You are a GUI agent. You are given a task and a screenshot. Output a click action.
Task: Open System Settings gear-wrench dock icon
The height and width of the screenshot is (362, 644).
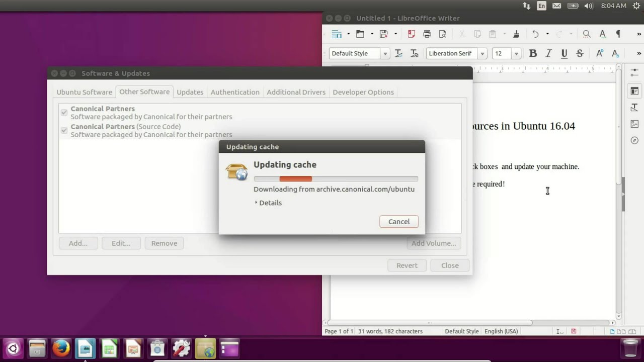click(x=181, y=348)
